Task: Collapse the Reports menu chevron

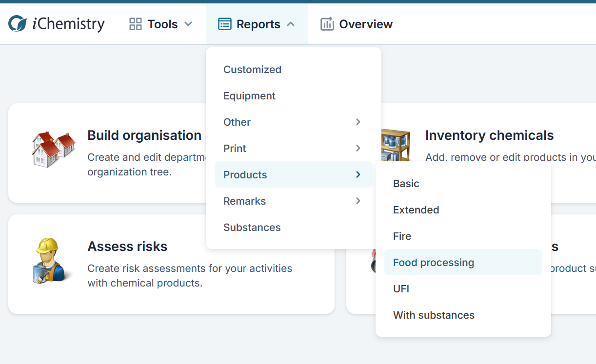Action: coord(291,24)
